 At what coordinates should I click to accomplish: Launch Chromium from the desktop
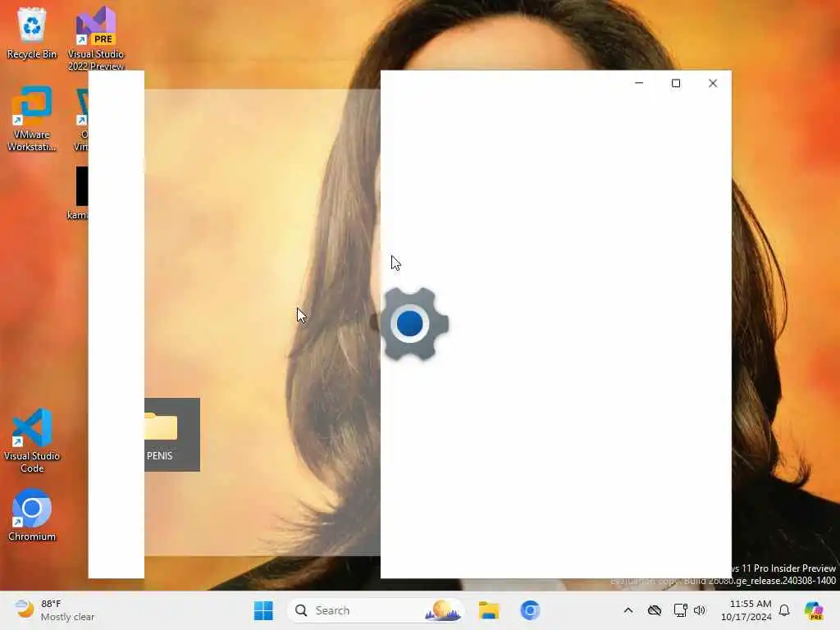(32, 515)
